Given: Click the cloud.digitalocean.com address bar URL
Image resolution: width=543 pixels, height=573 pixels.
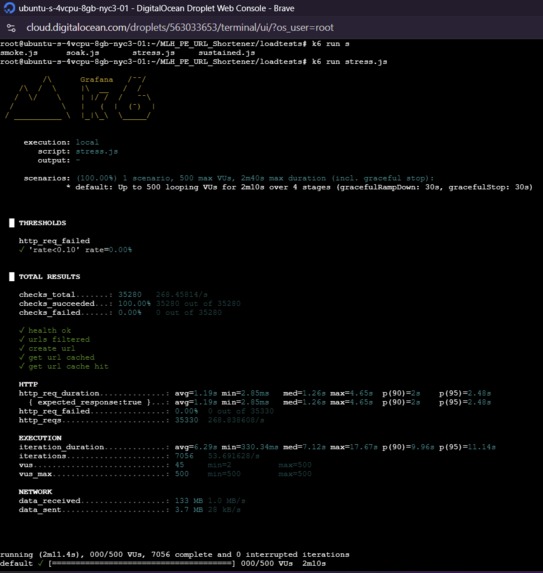Looking at the screenshot, I should point(180,28).
